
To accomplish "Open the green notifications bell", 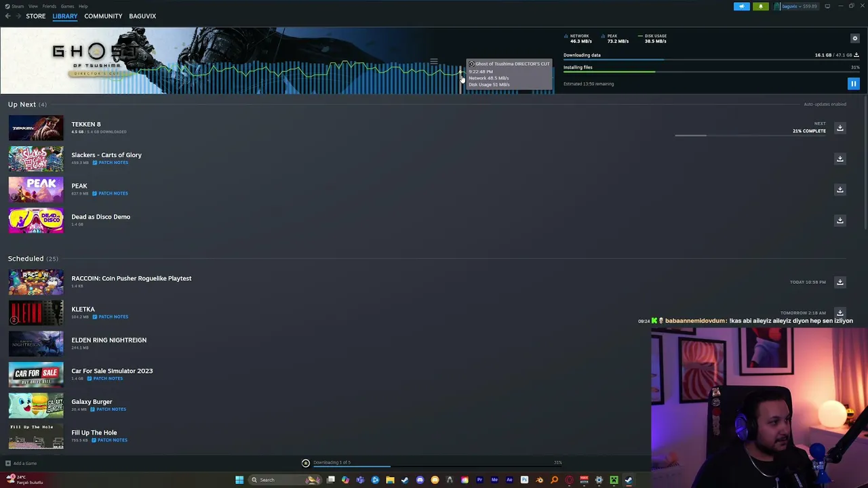I will 760,6.
